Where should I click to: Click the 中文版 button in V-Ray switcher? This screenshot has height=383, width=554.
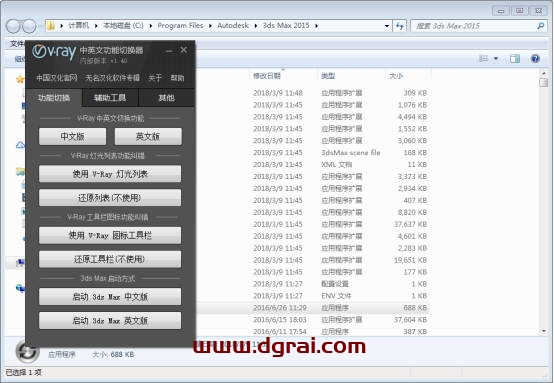click(72, 136)
